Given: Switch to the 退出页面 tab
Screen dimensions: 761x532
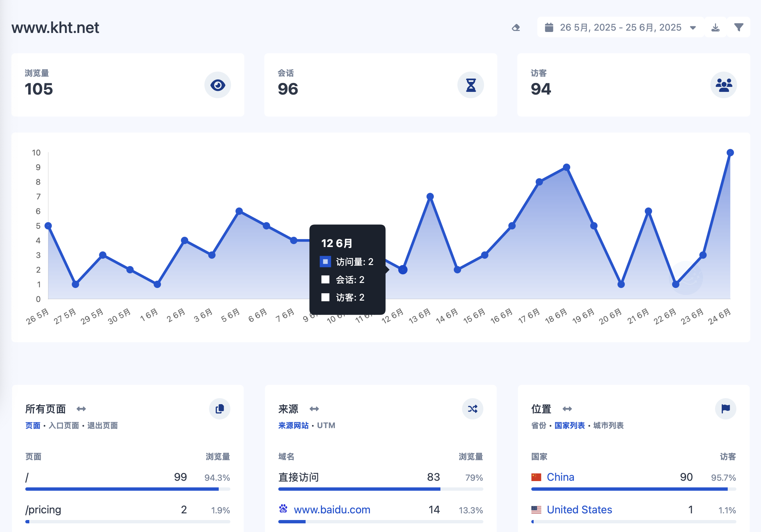Looking at the screenshot, I should (103, 425).
